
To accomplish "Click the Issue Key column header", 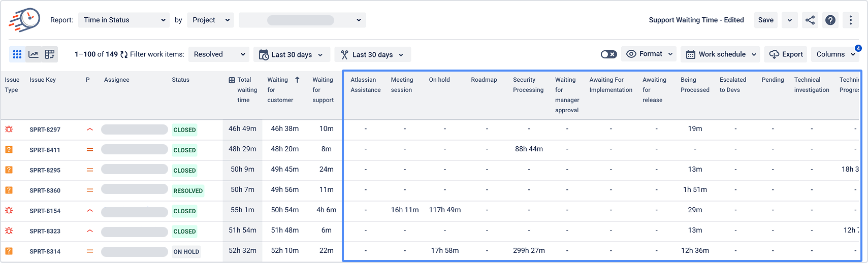I will click(43, 80).
